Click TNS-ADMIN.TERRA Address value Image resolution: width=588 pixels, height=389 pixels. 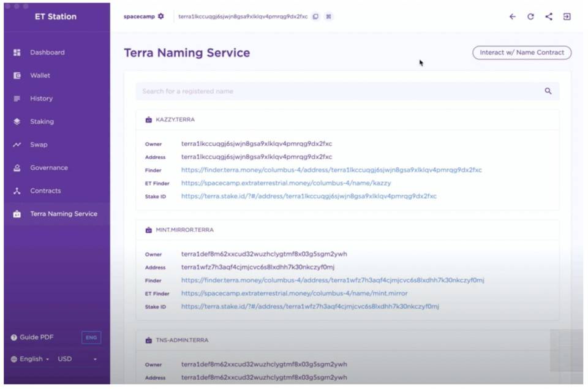tap(264, 377)
